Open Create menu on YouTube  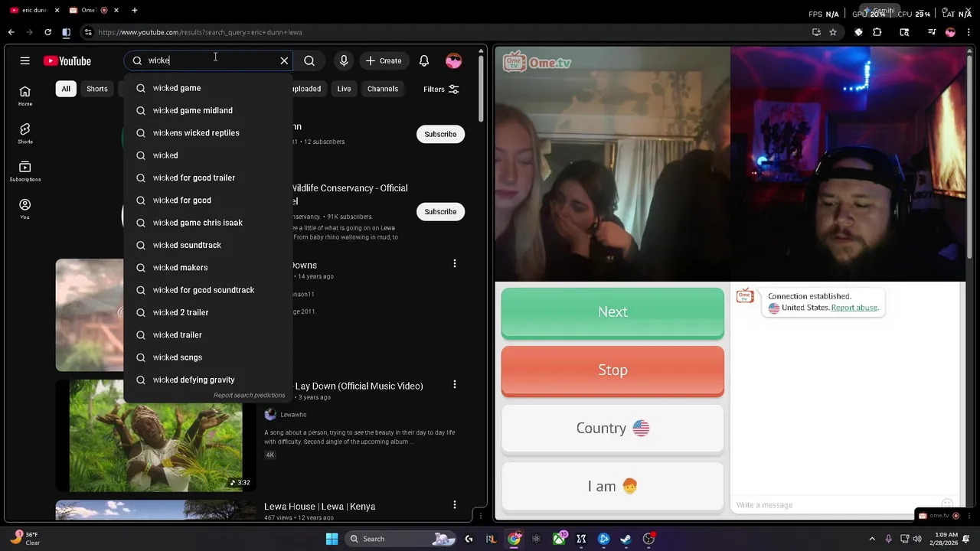tap(384, 60)
